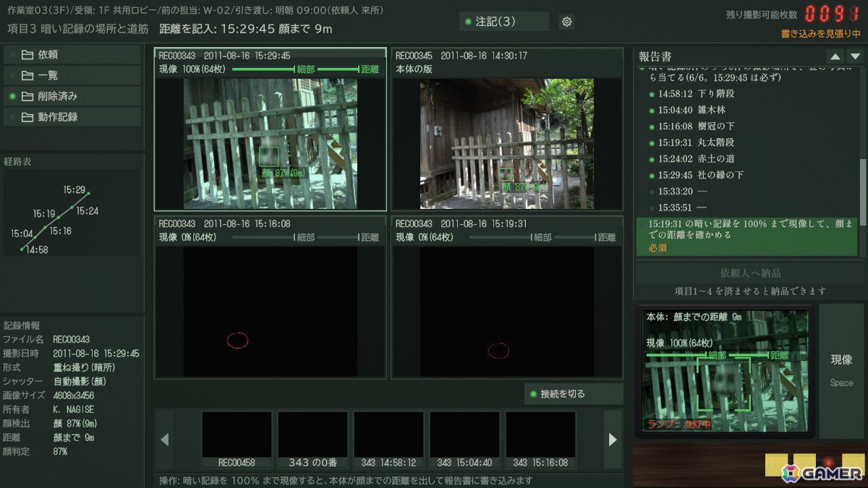
Task: Click the green dot beside 15:29:45 entry
Action: (652, 176)
